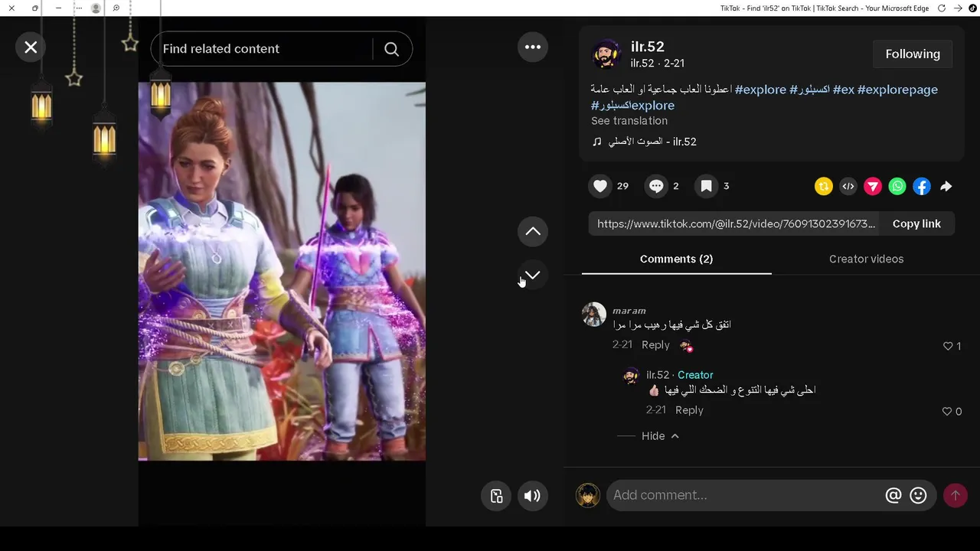980x551 pixels.
Task: Click the video URL text
Action: tap(736, 223)
